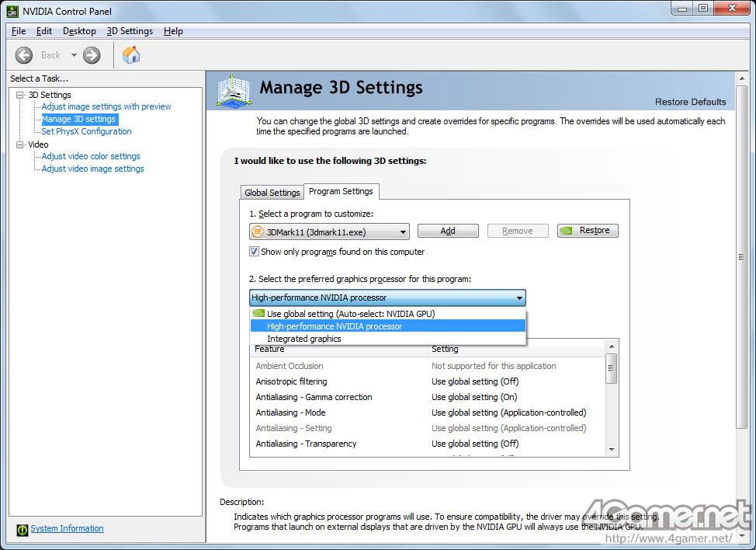Click main page scrollbar up arrow
The width and height of the screenshot is (756, 550).
click(741, 78)
